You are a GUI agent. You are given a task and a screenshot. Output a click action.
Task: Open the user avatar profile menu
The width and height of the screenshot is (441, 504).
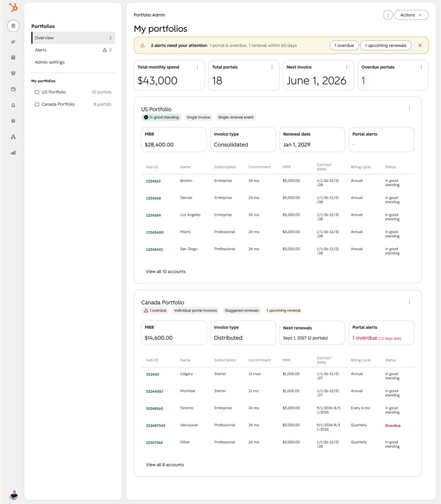(x=13, y=495)
